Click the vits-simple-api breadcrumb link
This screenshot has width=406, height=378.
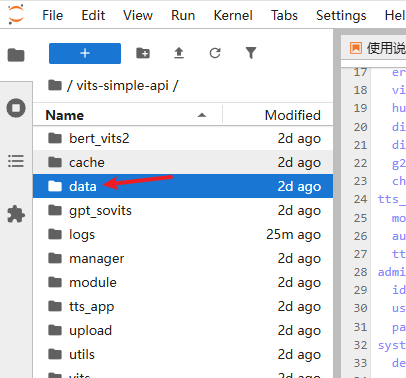[122, 86]
